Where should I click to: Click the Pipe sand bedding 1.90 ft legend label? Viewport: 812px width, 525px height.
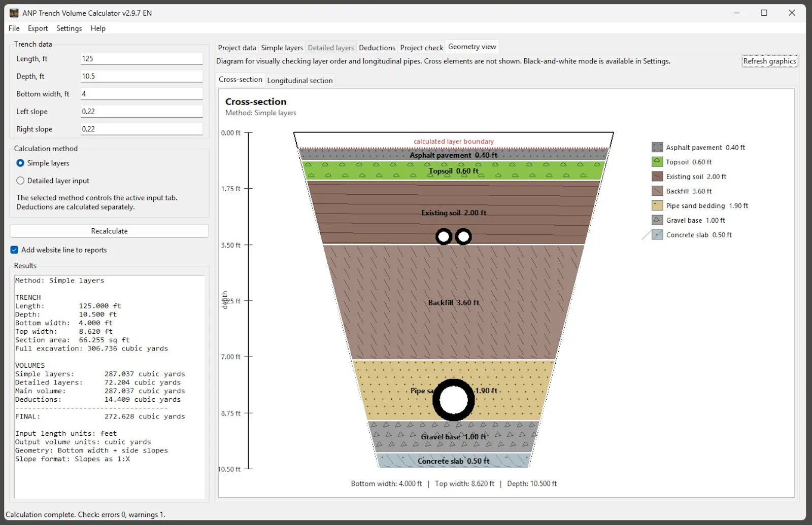tap(707, 205)
